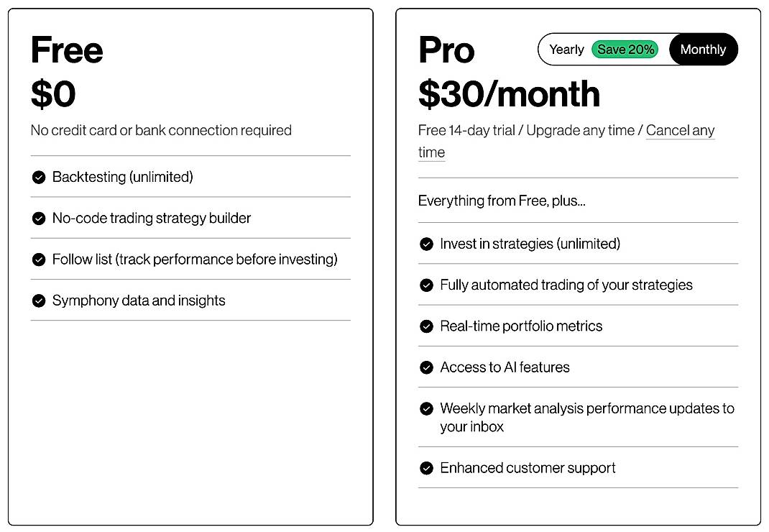Select the Symphony data and insights check icon

coord(39,301)
